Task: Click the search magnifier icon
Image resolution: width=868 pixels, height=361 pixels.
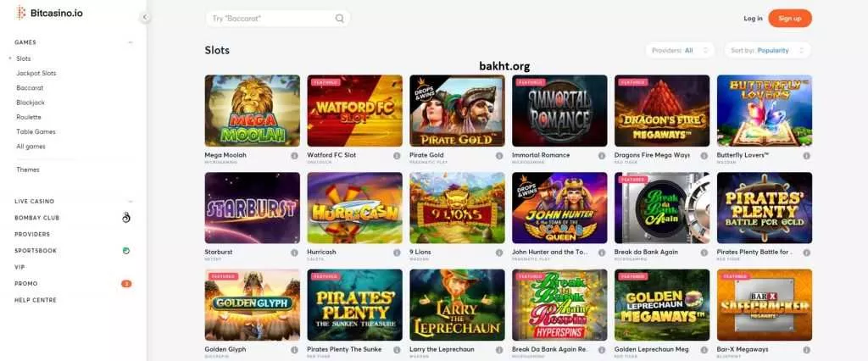Action: coord(339,19)
